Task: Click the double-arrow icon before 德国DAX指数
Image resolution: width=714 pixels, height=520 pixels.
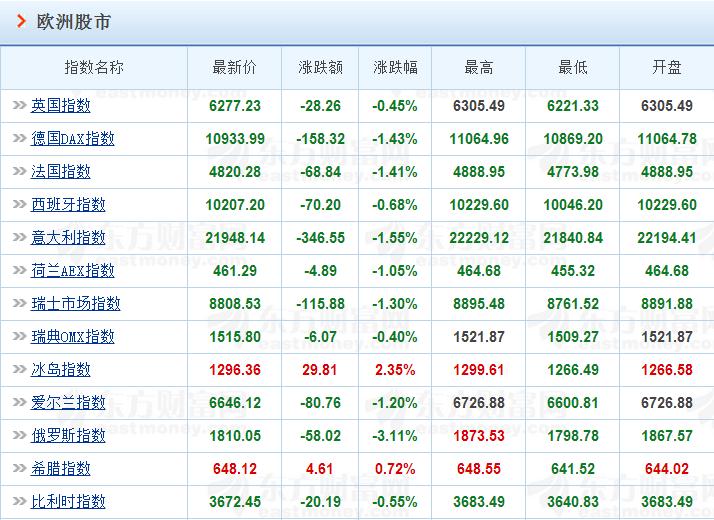Action: click(19, 138)
